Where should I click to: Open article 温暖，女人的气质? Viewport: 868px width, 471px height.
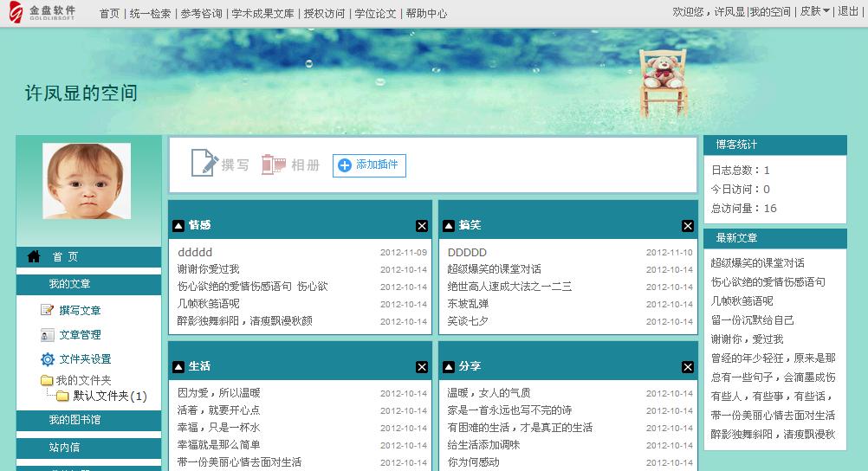pyautogui.click(x=489, y=393)
